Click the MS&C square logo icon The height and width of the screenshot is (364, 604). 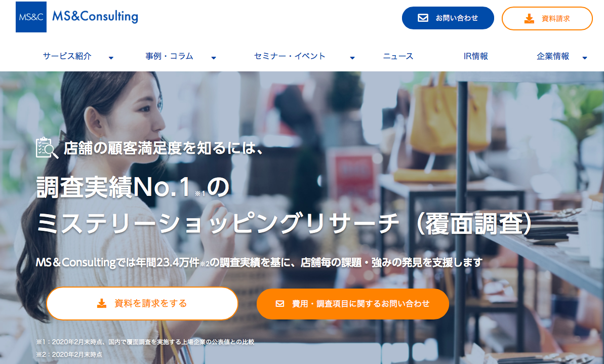tap(31, 17)
